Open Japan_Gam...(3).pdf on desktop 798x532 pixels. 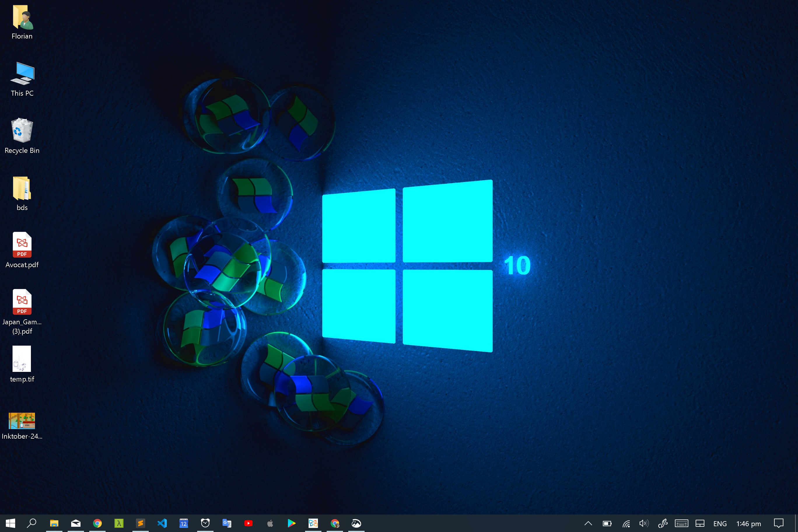pos(22,302)
